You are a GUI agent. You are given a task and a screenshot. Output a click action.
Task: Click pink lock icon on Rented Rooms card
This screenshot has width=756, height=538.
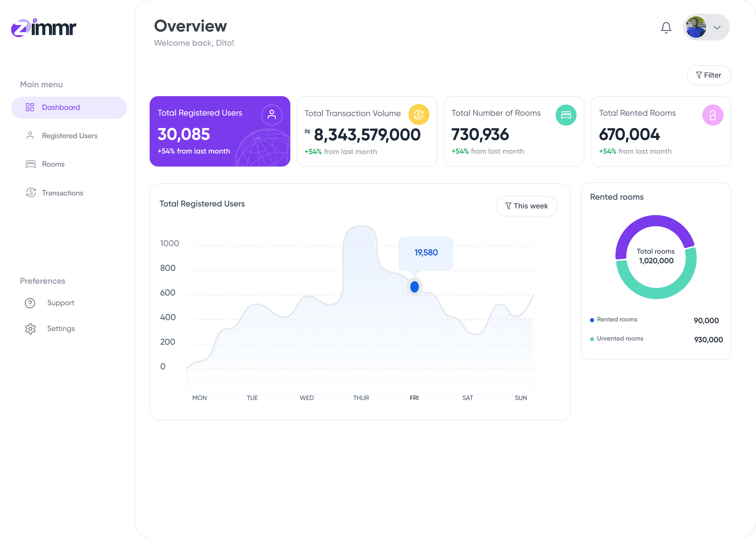point(713,115)
